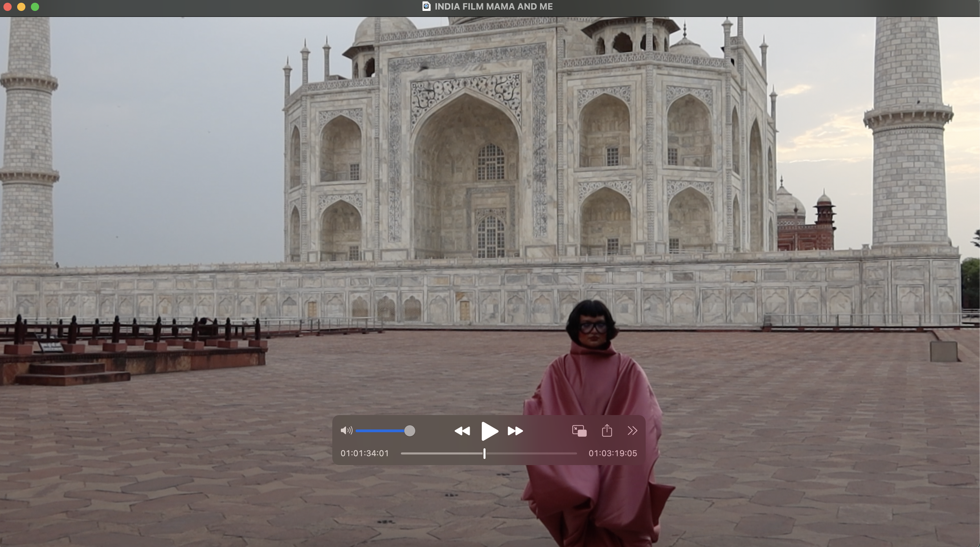The height and width of the screenshot is (547, 980).
Task: Click the INDIA FILM MAMA AND ME title
Action: point(494,6)
